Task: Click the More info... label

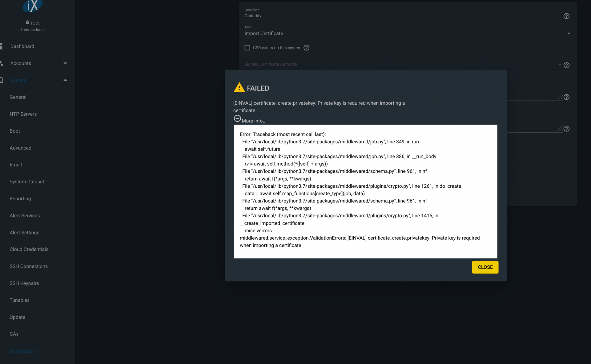Action: click(254, 121)
